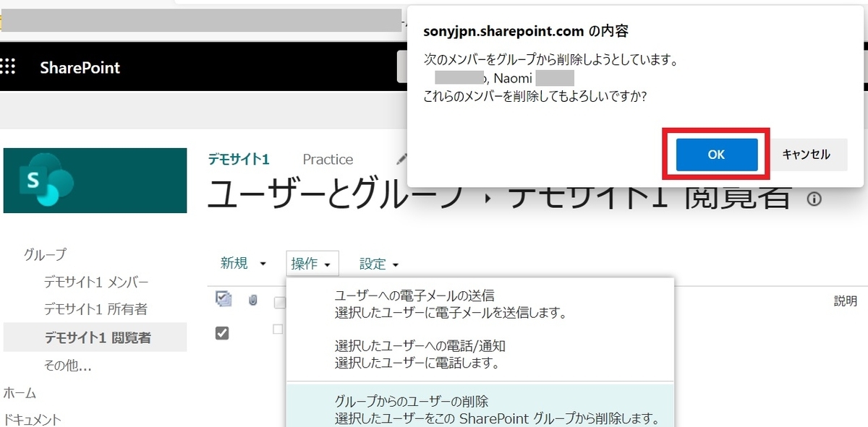
Task: Choose 選択したユーザーへの電話/通知 menu item
Action: (480, 354)
